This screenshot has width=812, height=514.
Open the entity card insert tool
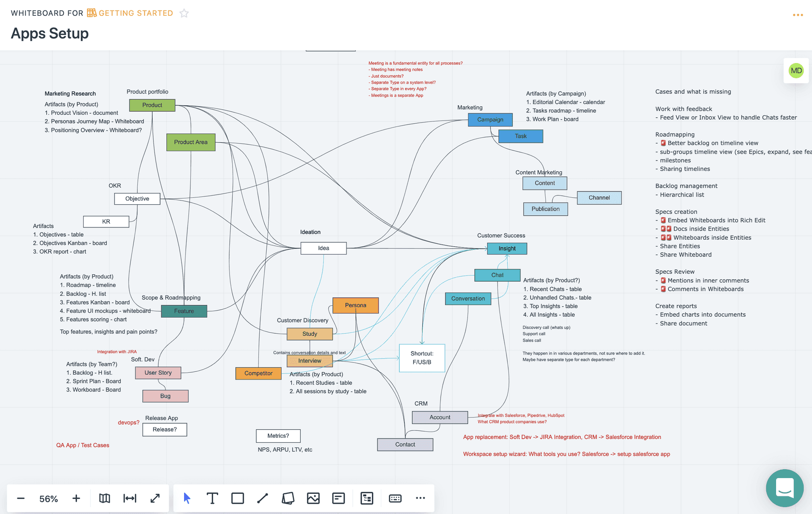click(x=367, y=498)
